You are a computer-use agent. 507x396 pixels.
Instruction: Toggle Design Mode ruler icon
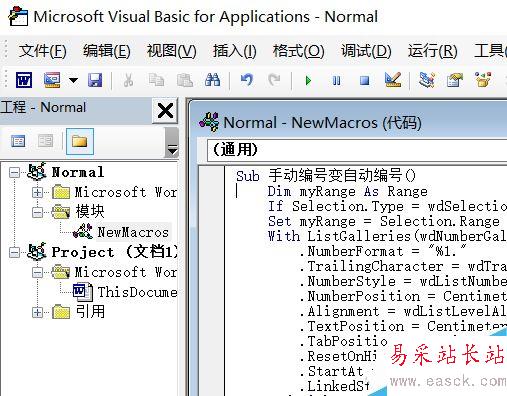tap(393, 80)
